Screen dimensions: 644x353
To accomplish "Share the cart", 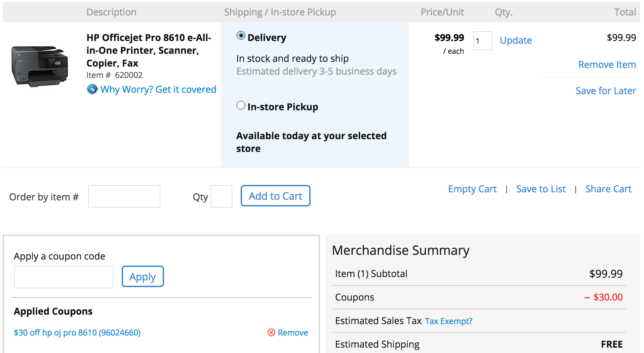I will (608, 189).
